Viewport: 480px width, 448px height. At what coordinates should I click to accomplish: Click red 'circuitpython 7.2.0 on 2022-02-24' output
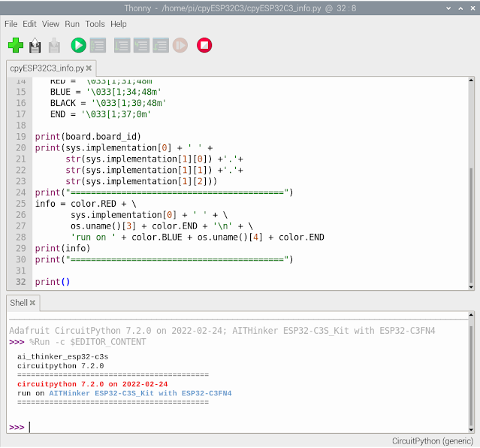pos(92,384)
